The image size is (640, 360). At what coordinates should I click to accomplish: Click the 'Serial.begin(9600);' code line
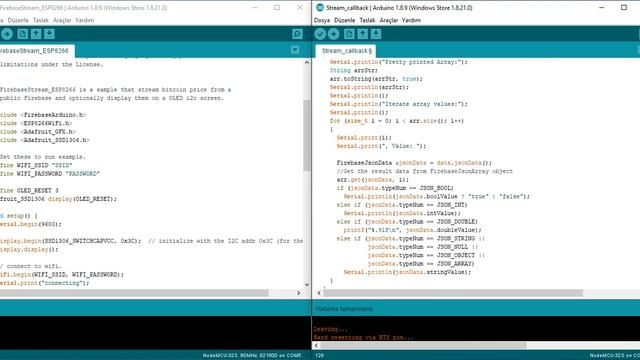click(x=31, y=224)
